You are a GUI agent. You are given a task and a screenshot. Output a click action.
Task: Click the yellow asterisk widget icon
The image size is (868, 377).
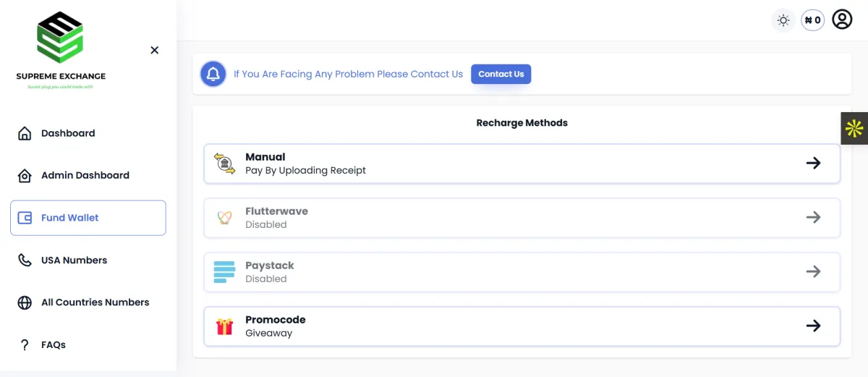tap(854, 129)
